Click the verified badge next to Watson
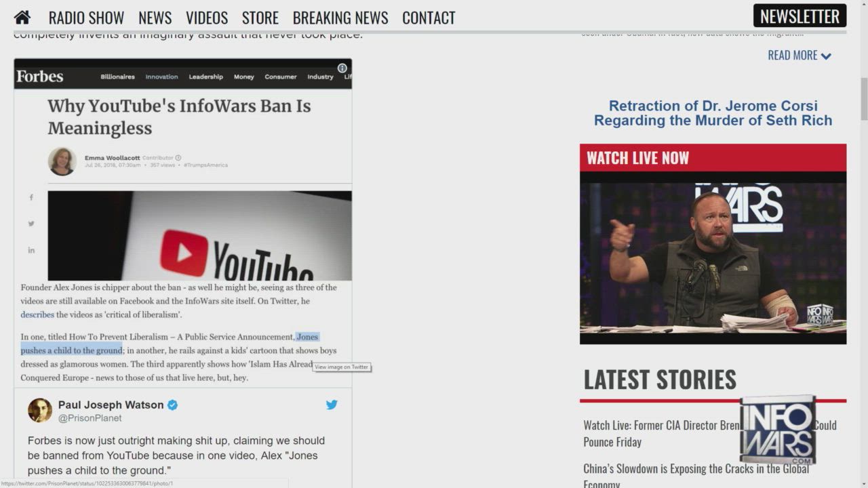The image size is (868, 488). tap(173, 405)
